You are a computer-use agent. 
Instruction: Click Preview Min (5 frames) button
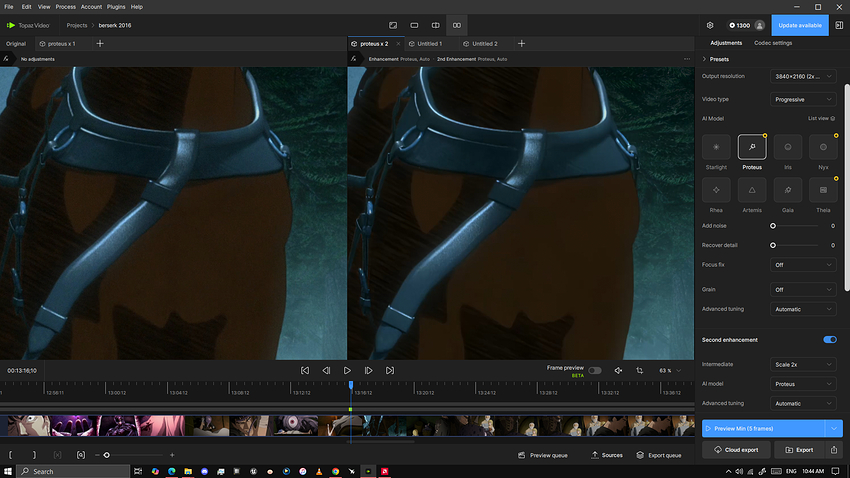pos(763,428)
